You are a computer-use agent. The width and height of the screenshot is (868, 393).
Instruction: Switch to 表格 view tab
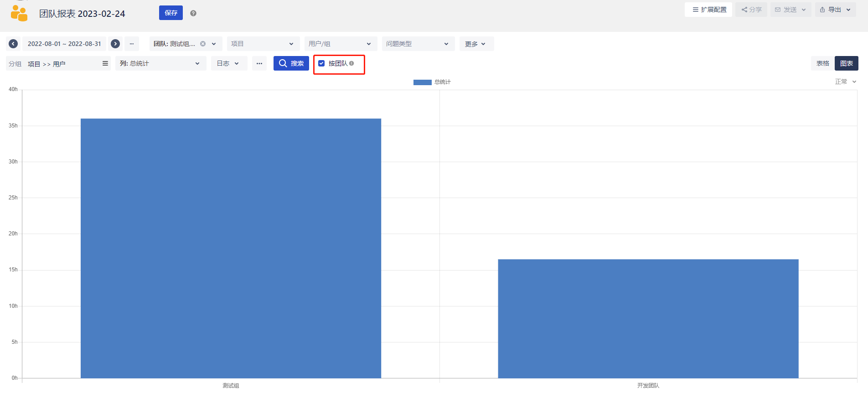822,63
